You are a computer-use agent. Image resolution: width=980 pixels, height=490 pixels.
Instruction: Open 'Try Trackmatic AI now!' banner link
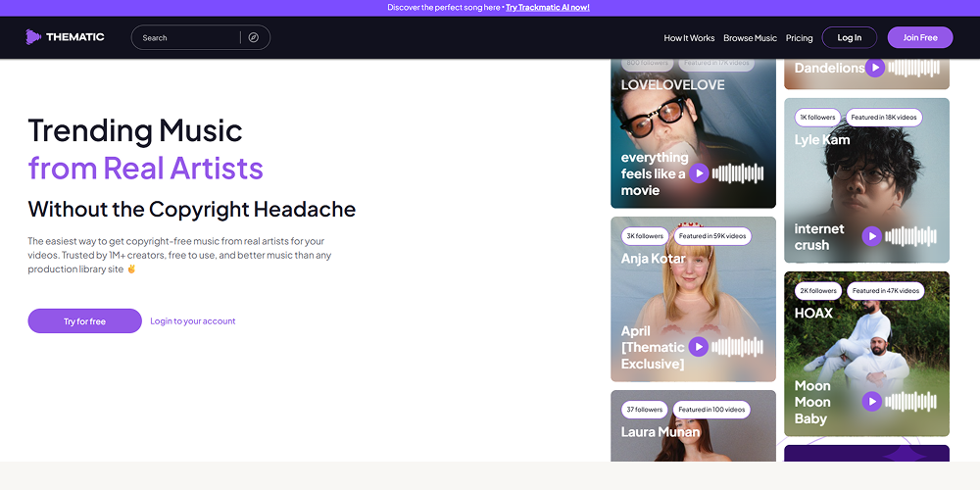pos(548,8)
